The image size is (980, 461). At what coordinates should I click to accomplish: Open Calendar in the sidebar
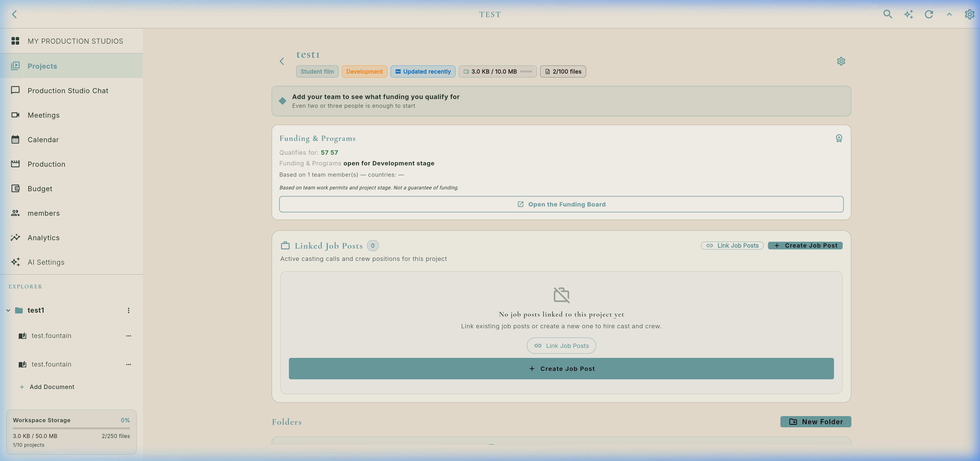[71, 140]
